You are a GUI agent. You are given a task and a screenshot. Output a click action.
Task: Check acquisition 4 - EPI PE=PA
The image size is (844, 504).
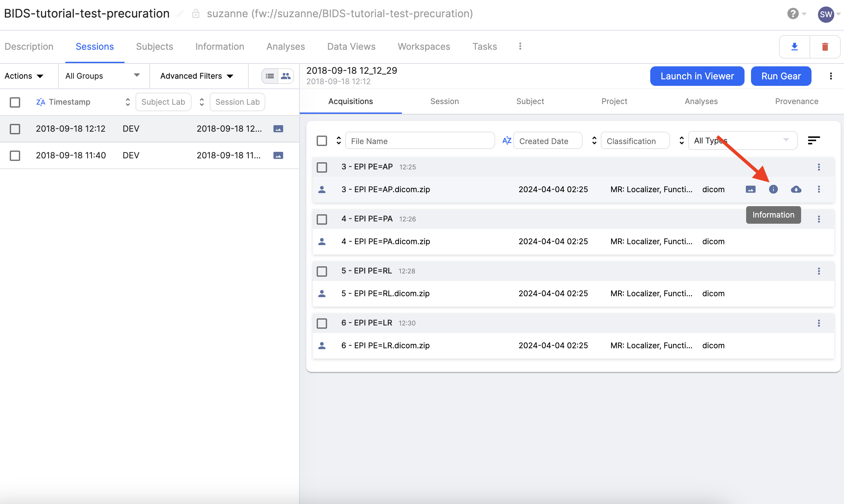(x=322, y=219)
